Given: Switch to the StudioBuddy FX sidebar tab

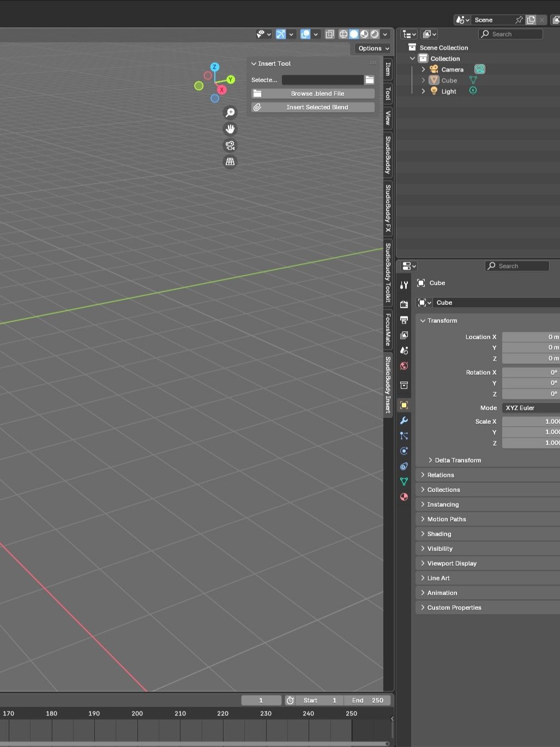Looking at the screenshot, I should coord(388,208).
